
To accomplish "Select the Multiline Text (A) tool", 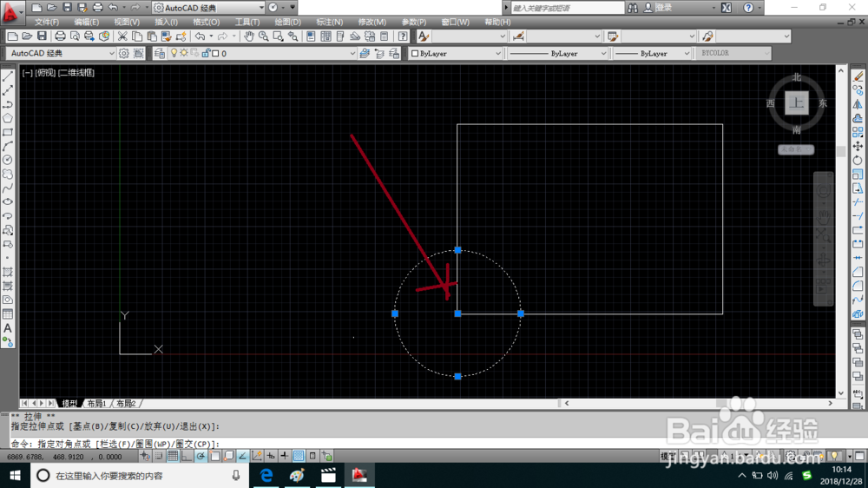I will point(8,328).
